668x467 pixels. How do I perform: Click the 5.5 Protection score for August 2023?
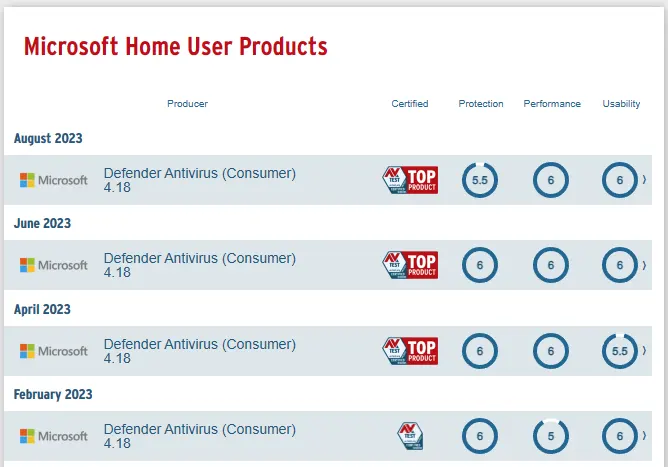[x=480, y=180]
